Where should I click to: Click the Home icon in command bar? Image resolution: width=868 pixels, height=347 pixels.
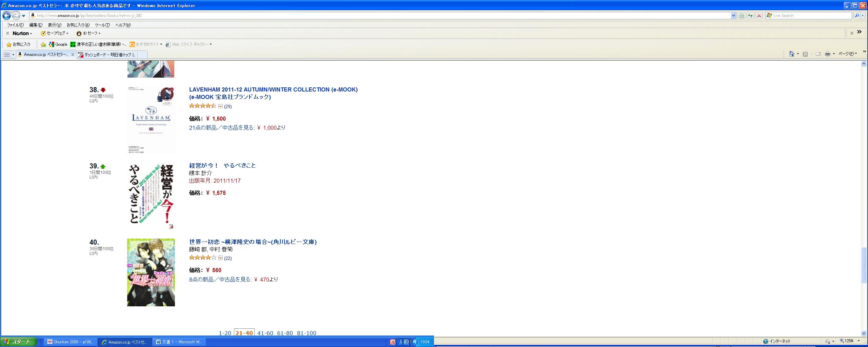click(791, 54)
